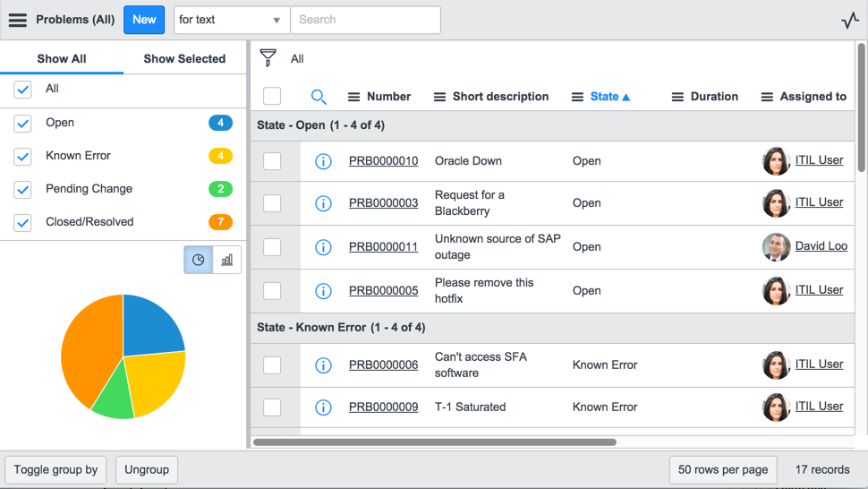Screen dimensions: 868x489
Task: Click the New button
Action: (144, 20)
